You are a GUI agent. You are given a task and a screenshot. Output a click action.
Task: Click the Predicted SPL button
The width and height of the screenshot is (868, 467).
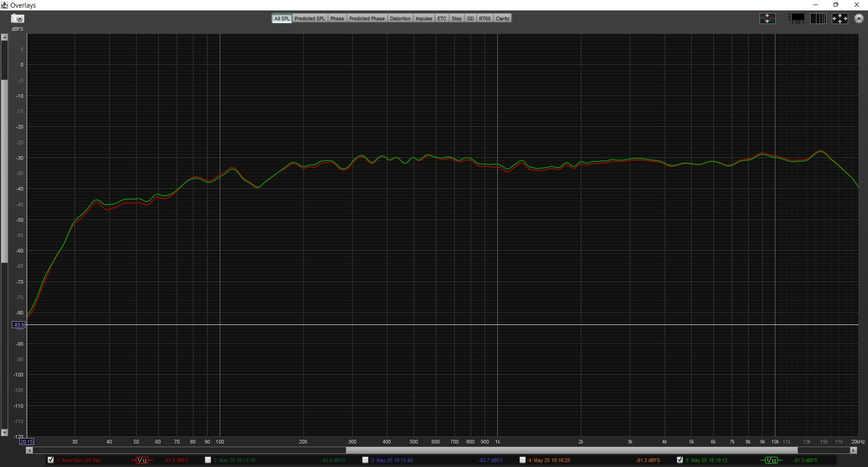click(310, 19)
